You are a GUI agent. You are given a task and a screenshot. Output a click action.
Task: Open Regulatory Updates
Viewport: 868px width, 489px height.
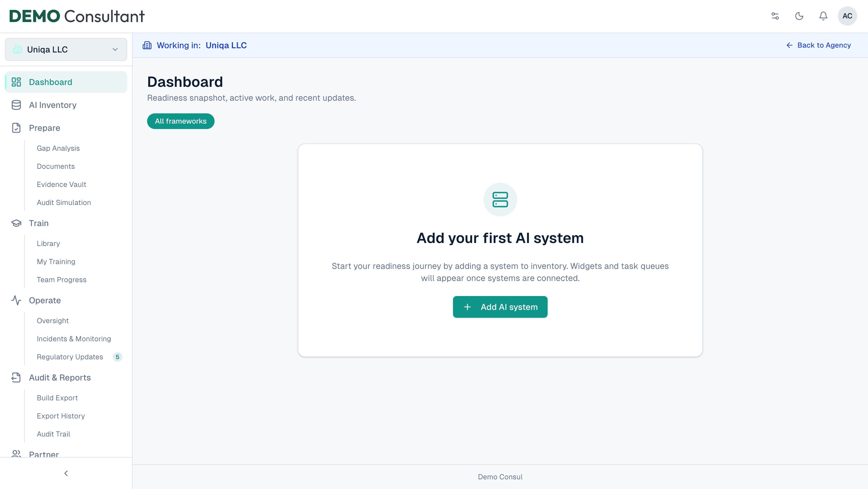[x=70, y=357]
